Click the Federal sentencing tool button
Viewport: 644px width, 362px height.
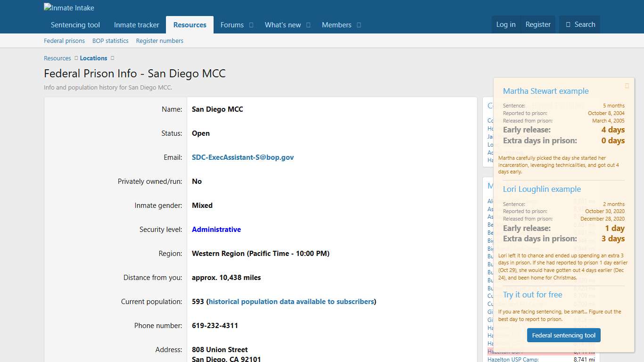click(x=563, y=335)
